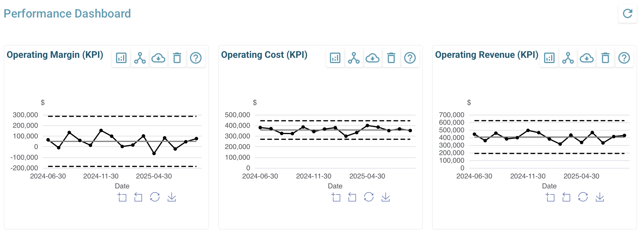Viewport: 644px width, 243px height.
Task: Restore the Operating Cost chart view
Action: 369,197
